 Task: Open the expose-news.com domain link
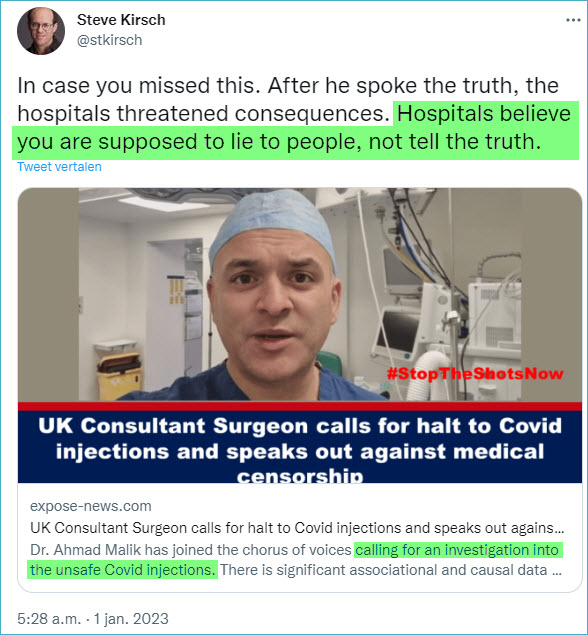click(x=91, y=506)
